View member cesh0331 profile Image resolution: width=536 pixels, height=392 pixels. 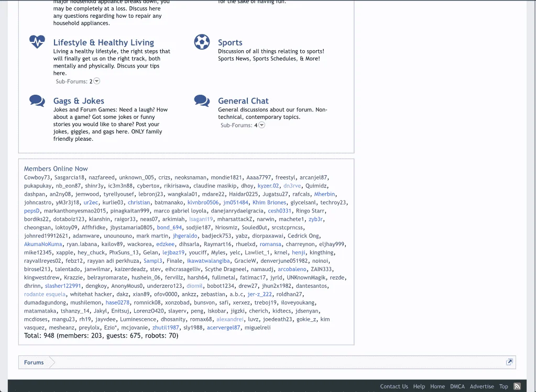279,211
